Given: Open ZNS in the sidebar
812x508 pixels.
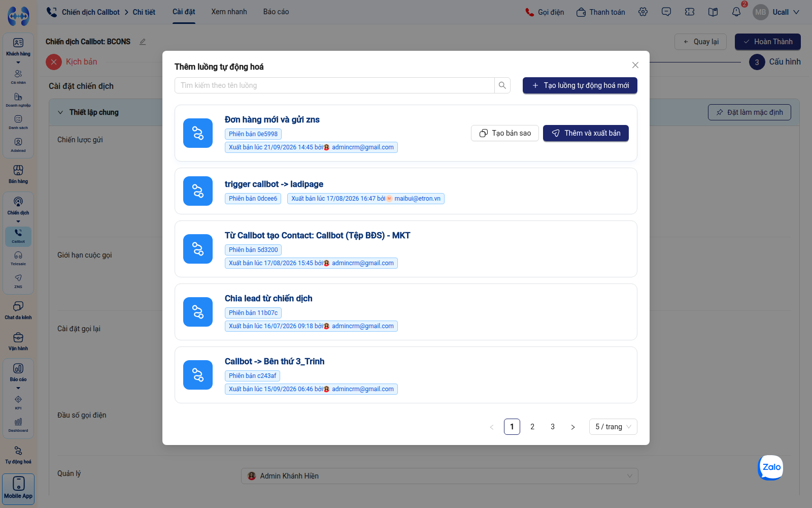Looking at the screenshot, I should pyautogui.click(x=18, y=281).
